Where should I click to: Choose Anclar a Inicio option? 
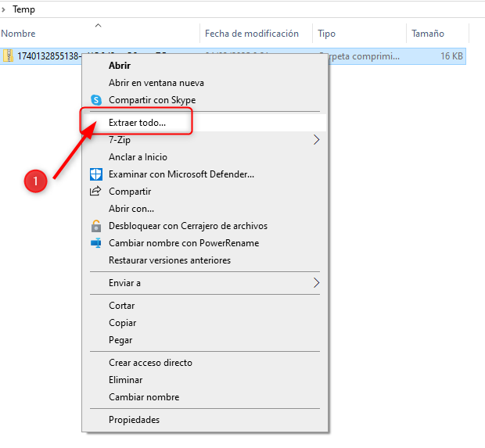click(138, 157)
